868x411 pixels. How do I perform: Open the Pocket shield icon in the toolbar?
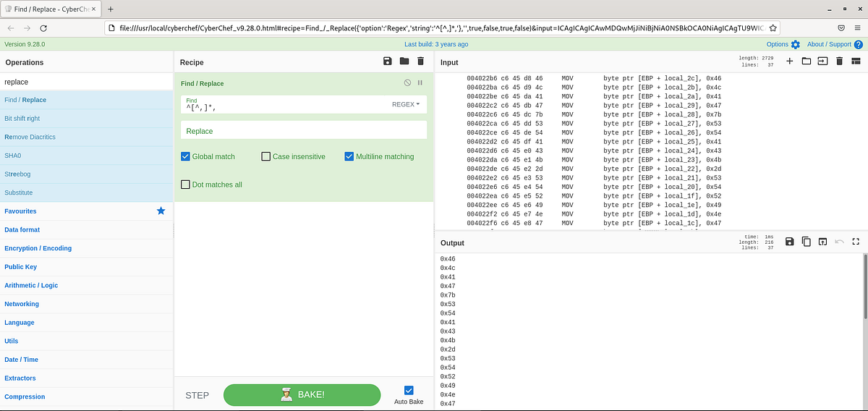tap(840, 27)
